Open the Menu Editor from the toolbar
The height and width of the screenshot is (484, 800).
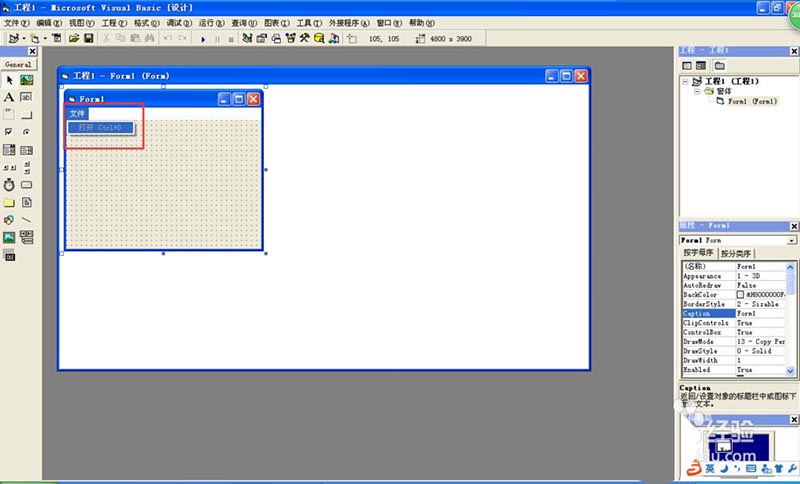(x=57, y=38)
